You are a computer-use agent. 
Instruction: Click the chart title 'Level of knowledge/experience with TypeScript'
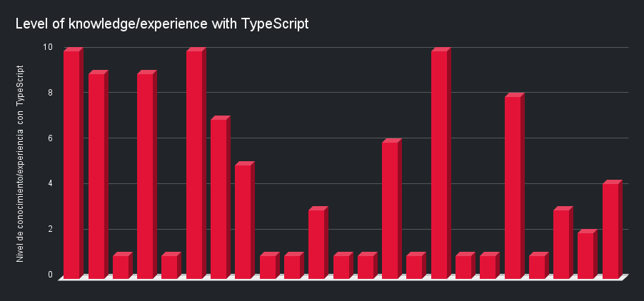click(x=162, y=24)
